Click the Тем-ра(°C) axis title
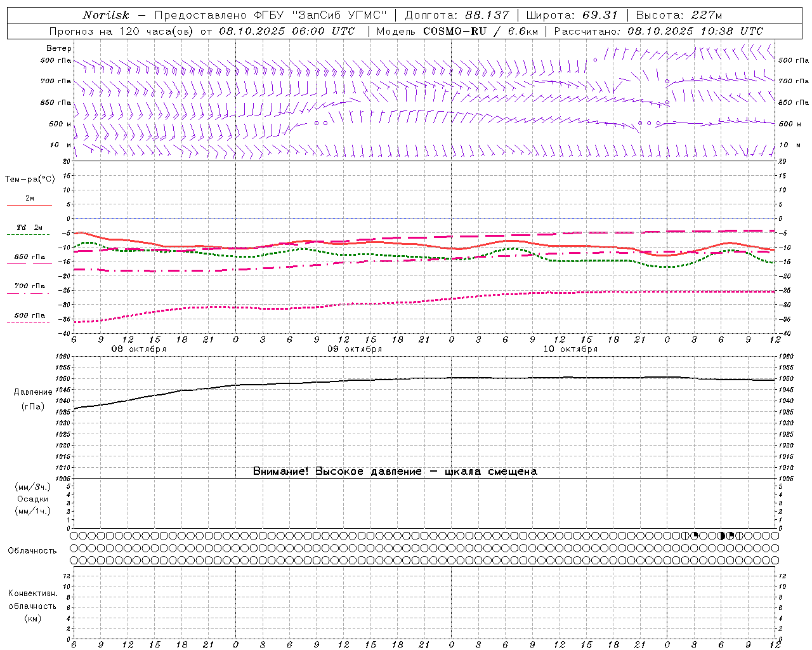 click(30, 180)
